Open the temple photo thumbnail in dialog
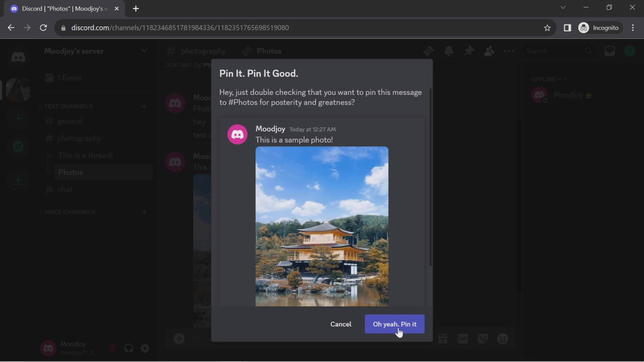The width and height of the screenshot is (644, 362). click(322, 226)
